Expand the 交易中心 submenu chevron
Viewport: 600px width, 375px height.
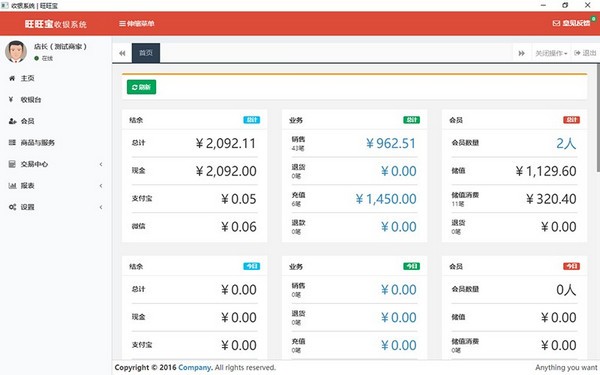click(x=101, y=164)
